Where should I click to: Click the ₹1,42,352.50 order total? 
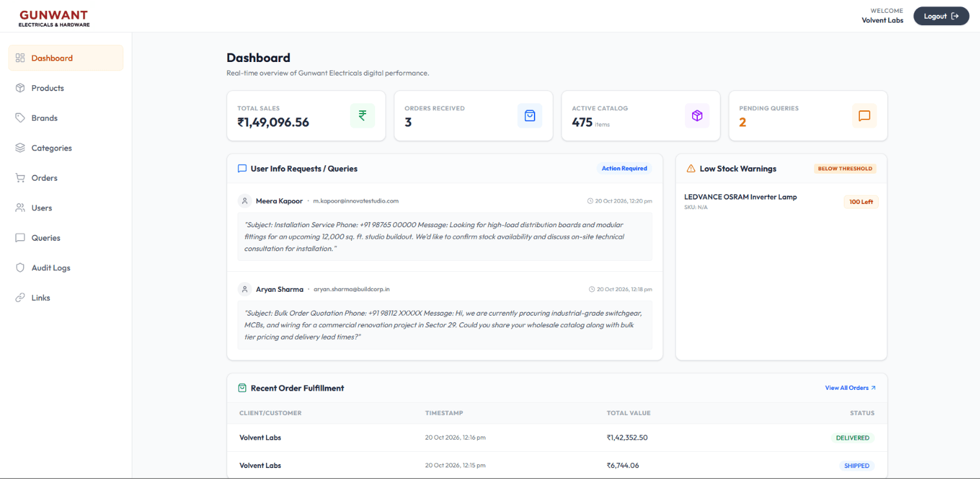pos(627,438)
